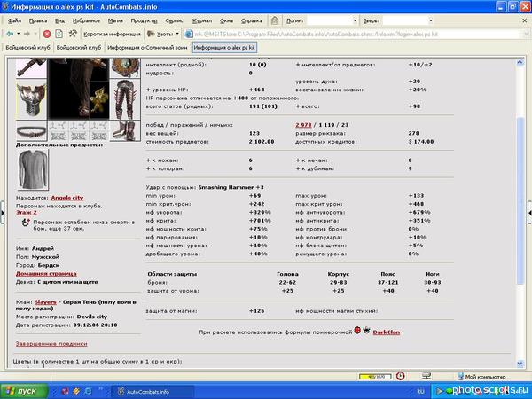Select the leg armor pants item image
The image size is (532, 399).
click(x=125, y=99)
